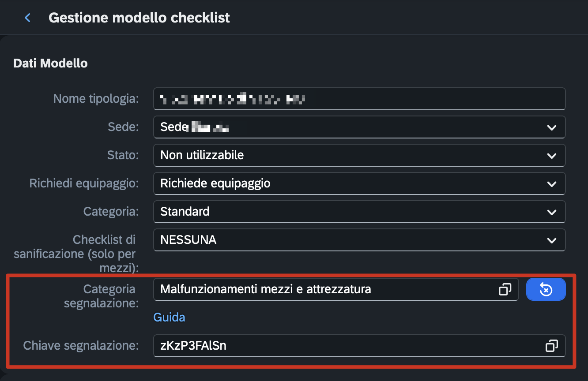Click the Richiede equipaggio selected value

pyautogui.click(x=215, y=183)
